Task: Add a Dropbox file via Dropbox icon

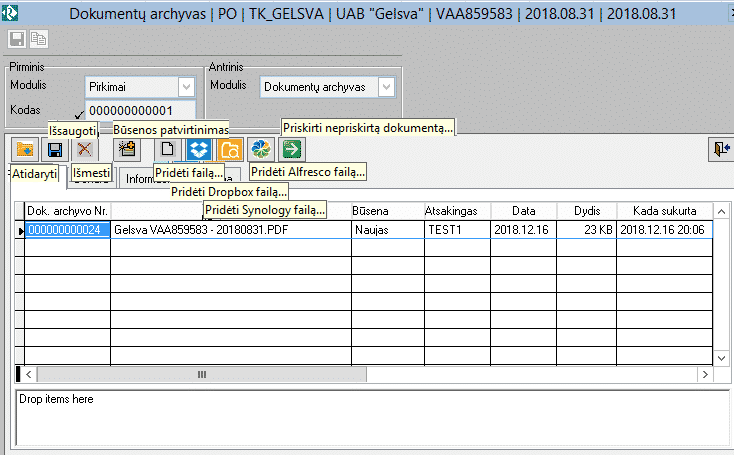Action: pos(198,149)
